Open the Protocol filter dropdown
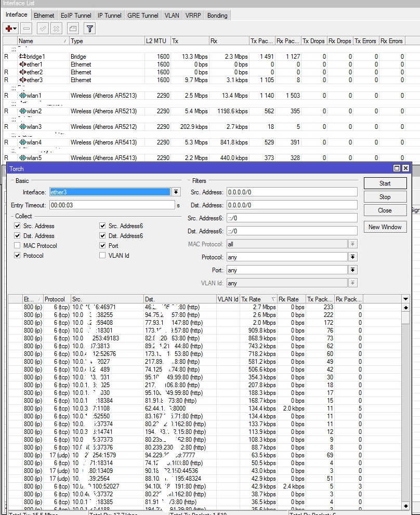420x515 pixels. click(x=352, y=257)
